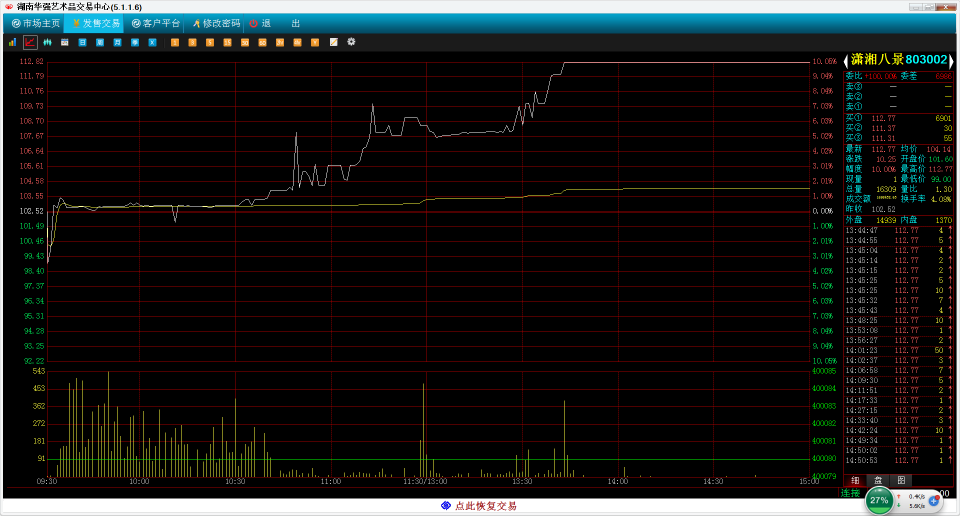The height and width of the screenshot is (516, 960).
Task: Switch to the 盘 tab
Action: tap(878, 480)
